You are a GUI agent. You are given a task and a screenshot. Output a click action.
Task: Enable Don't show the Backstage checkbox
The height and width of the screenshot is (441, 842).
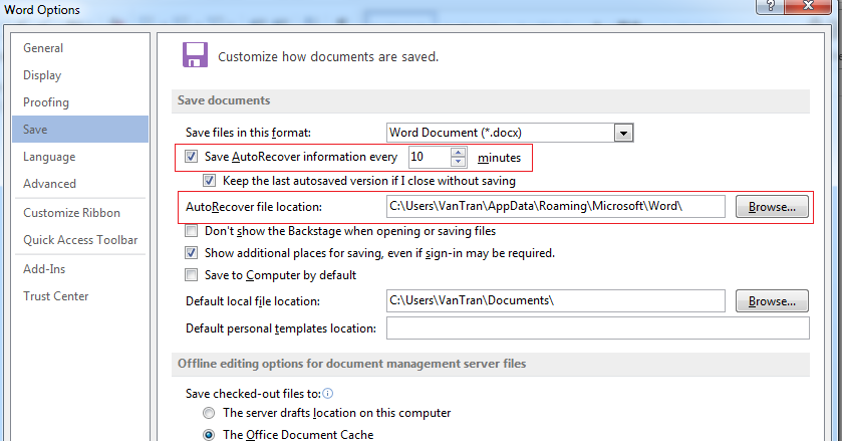pyautogui.click(x=192, y=231)
